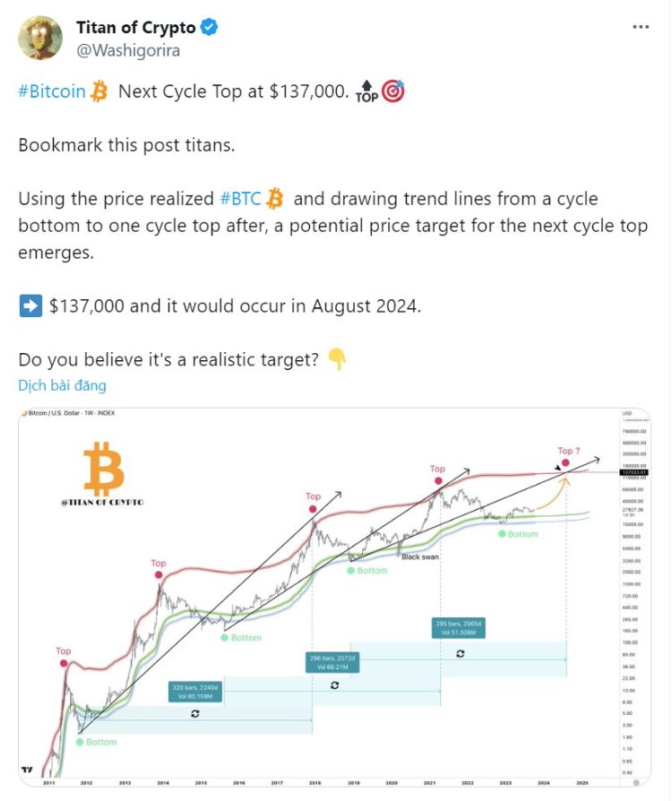Click the pointing-down hand emoji
The height and width of the screenshot is (801, 672).
coord(337,360)
